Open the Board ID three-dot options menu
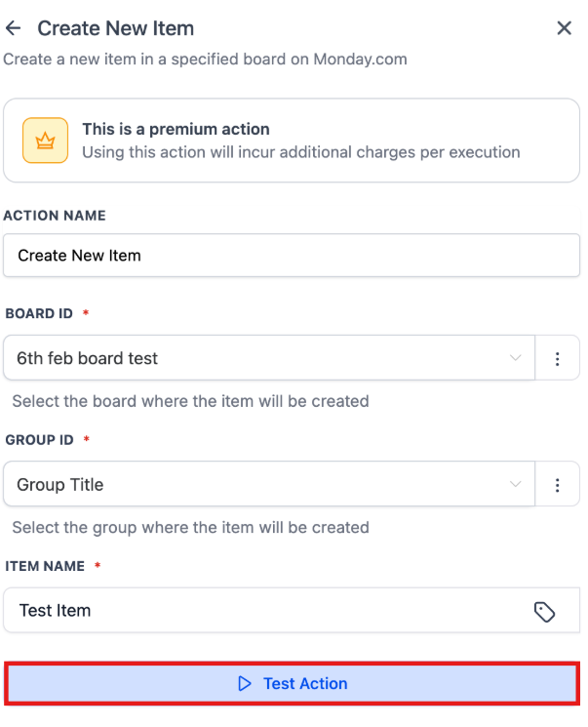 pyautogui.click(x=558, y=358)
